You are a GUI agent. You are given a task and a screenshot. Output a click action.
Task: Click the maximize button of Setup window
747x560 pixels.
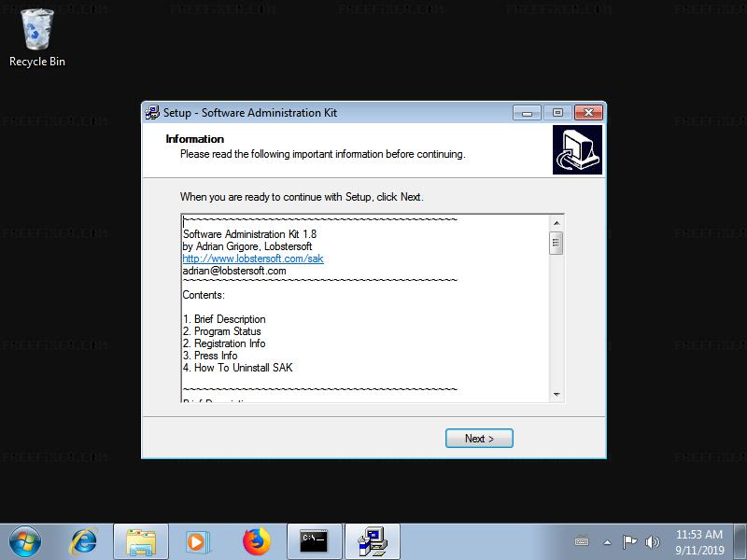click(557, 113)
